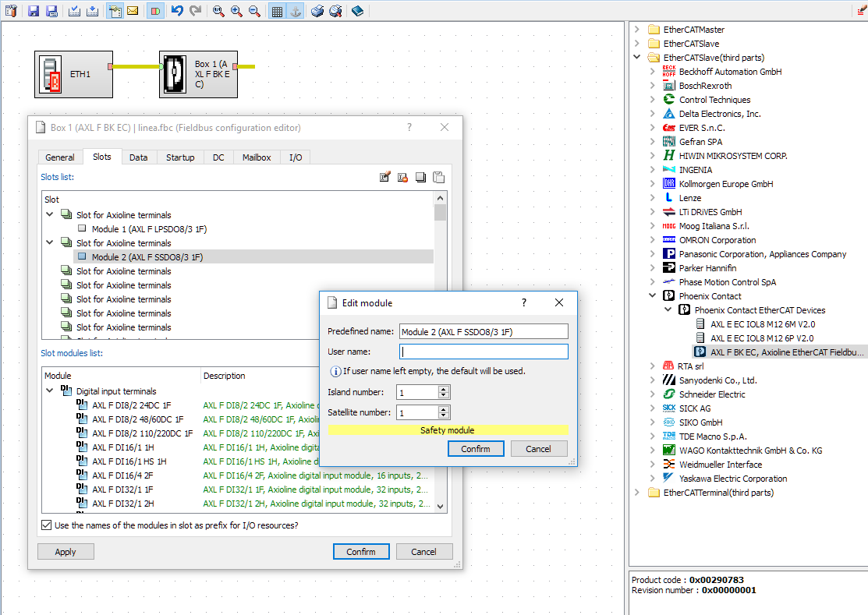Viewport: 868px width, 615px height.
Task: Open the Mailbox tab
Action: point(257,157)
